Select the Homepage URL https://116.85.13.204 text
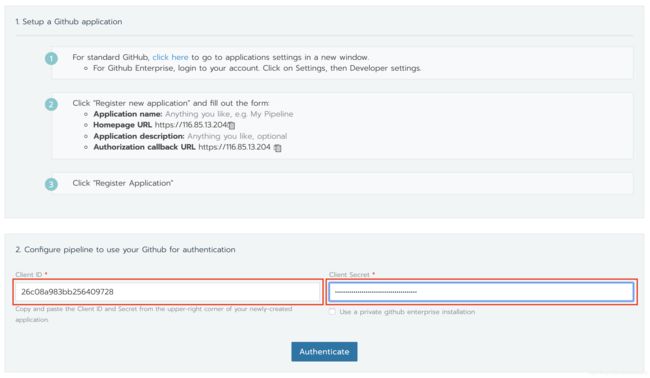The width and height of the screenshot is (650, 378). coord(191,125)
